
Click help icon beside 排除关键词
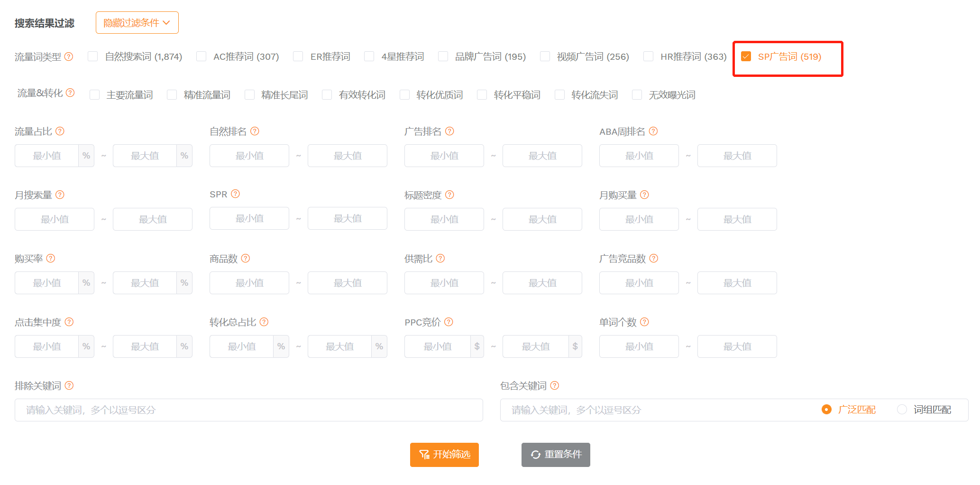69,385
